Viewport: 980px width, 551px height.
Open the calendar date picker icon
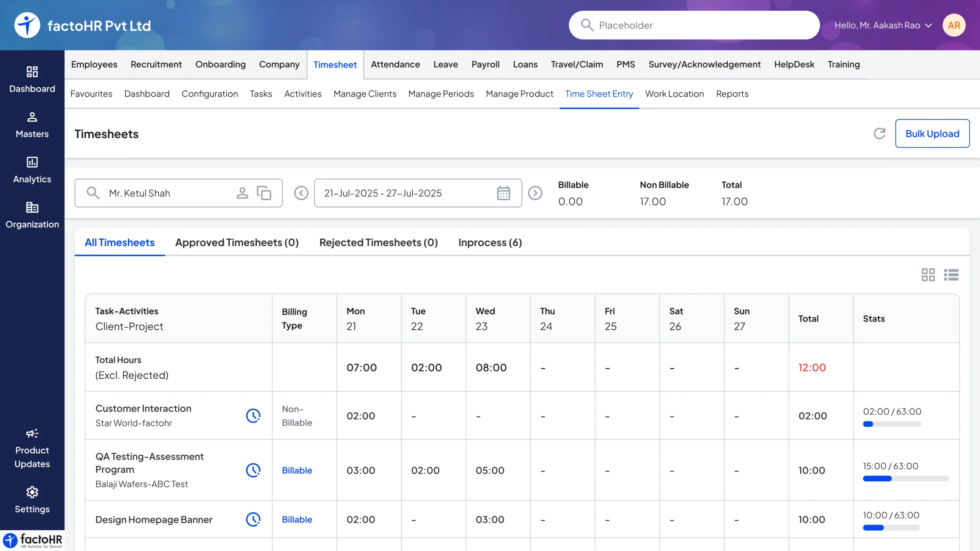pos(503,193)
